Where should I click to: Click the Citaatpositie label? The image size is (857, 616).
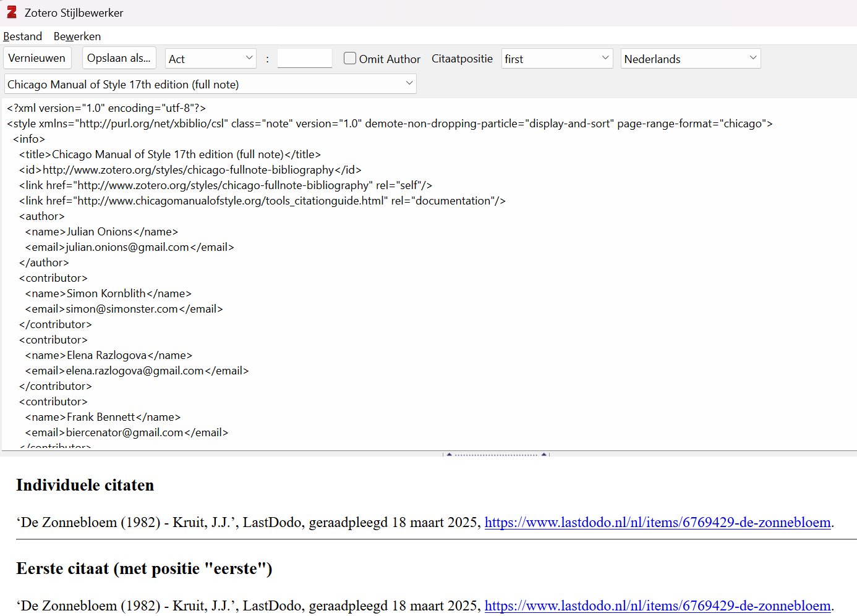[x=462, y=59]
